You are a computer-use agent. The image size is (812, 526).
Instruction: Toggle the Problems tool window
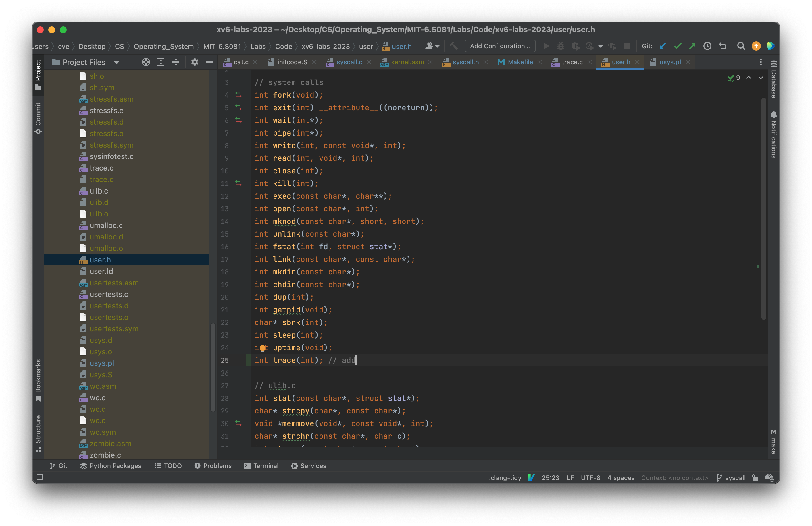point(213,466)
